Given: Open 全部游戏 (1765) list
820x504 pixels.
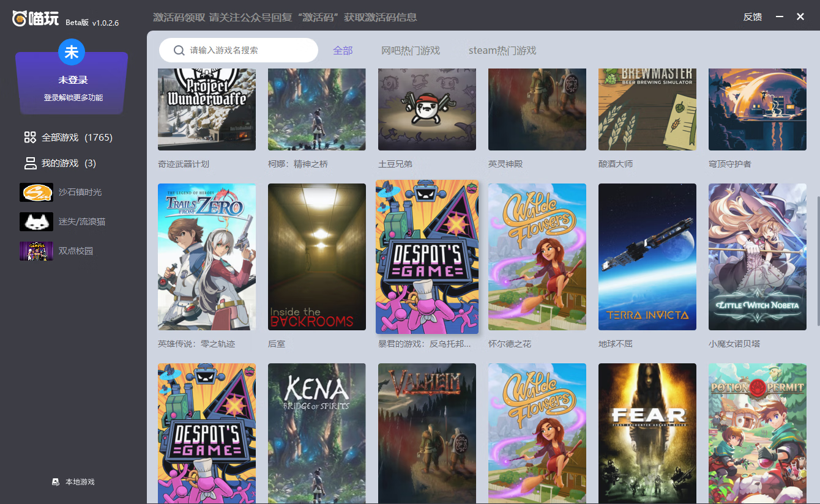Looking at the screenshot, I should pyautogui.click(x=77, y=138).
